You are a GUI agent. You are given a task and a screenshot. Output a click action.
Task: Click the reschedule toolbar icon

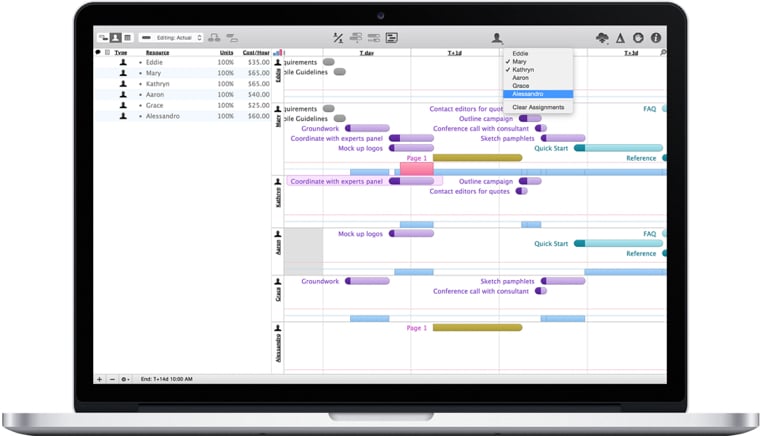pos(374,37)
